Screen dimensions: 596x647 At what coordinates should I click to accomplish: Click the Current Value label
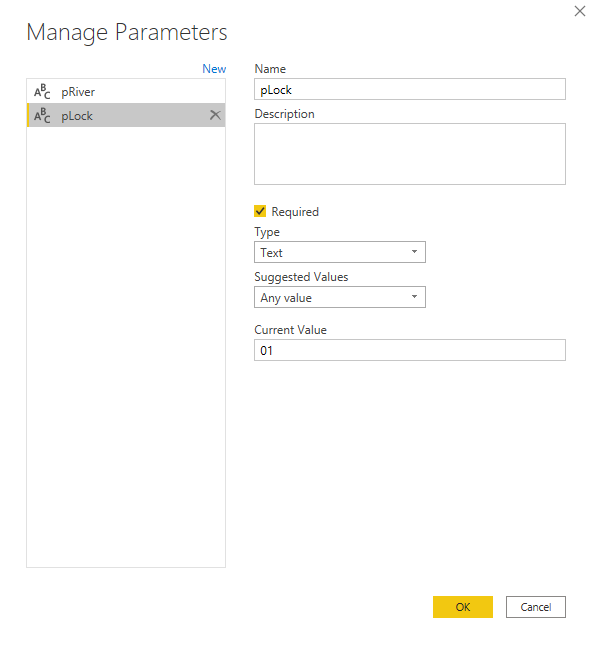coord(291,330)
